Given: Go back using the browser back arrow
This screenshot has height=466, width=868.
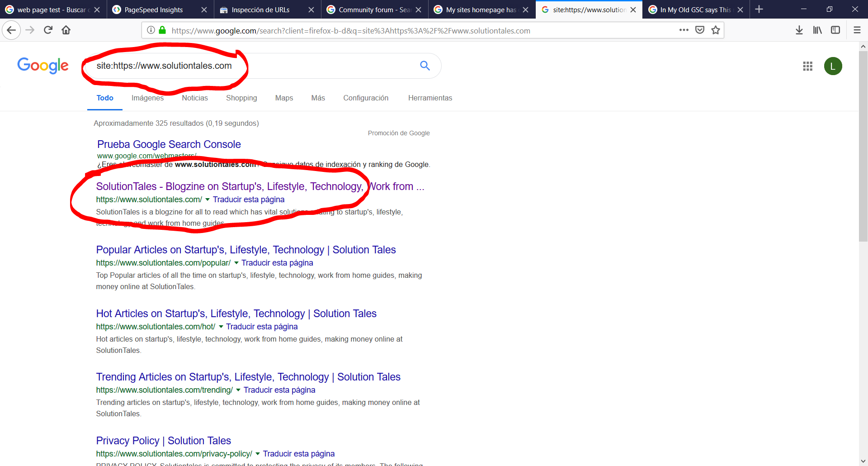Looking at the screenshot, I should [11, 30].
